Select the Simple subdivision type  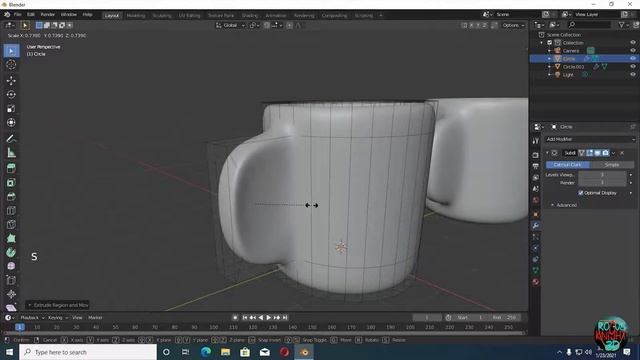coord(612,164)
